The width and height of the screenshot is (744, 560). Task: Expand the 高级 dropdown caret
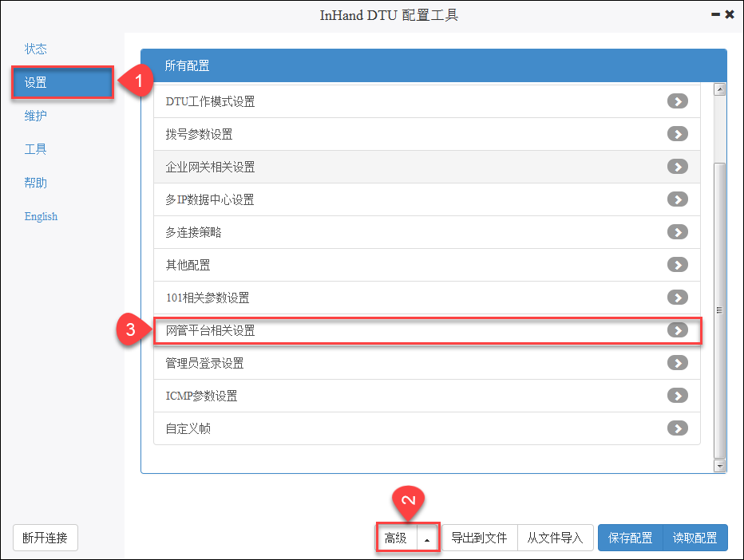click(427, 538)
